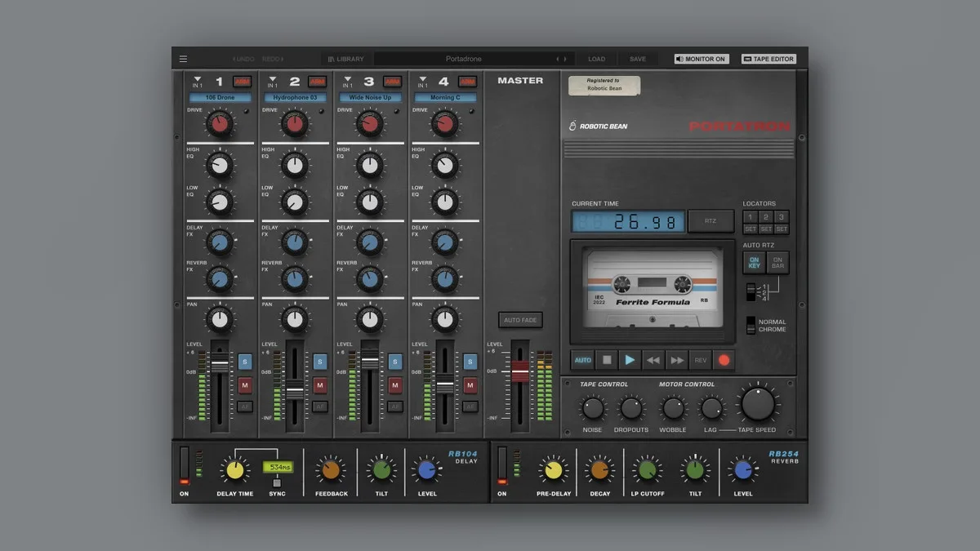Select the next preset arrow

566,59
